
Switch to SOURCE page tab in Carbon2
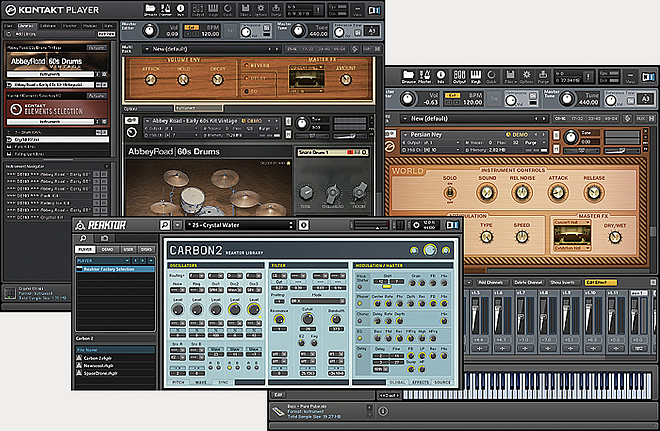tap(442, 382)
